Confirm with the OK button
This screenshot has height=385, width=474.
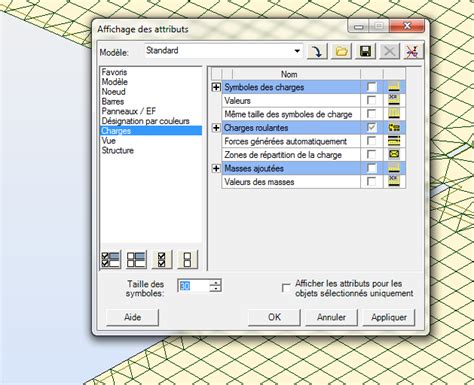click(x=274, y=317)
